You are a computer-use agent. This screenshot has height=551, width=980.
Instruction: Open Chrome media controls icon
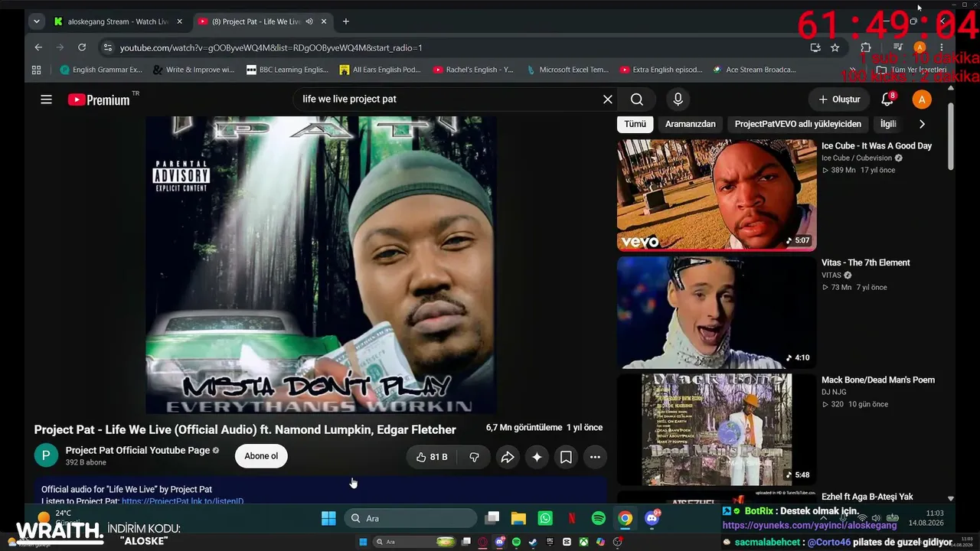pyautogui.click(x=898, y=47)
